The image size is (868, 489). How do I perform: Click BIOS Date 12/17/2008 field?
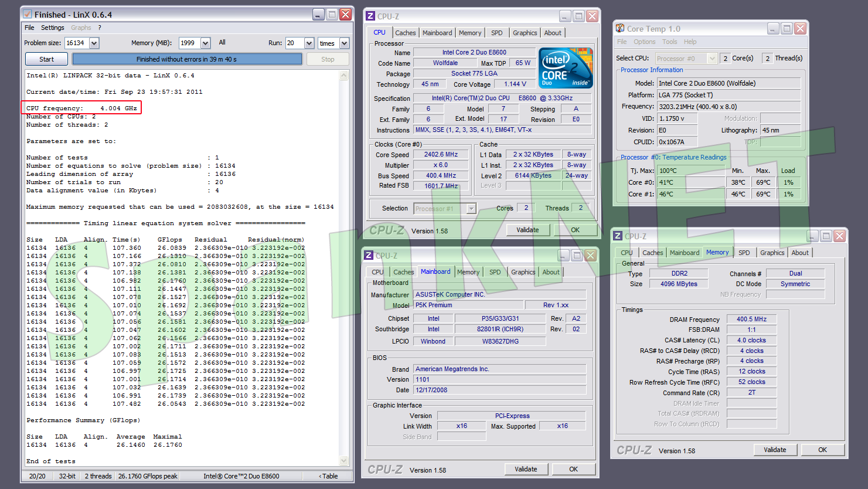pyautogui.click(x=499, y=390)
